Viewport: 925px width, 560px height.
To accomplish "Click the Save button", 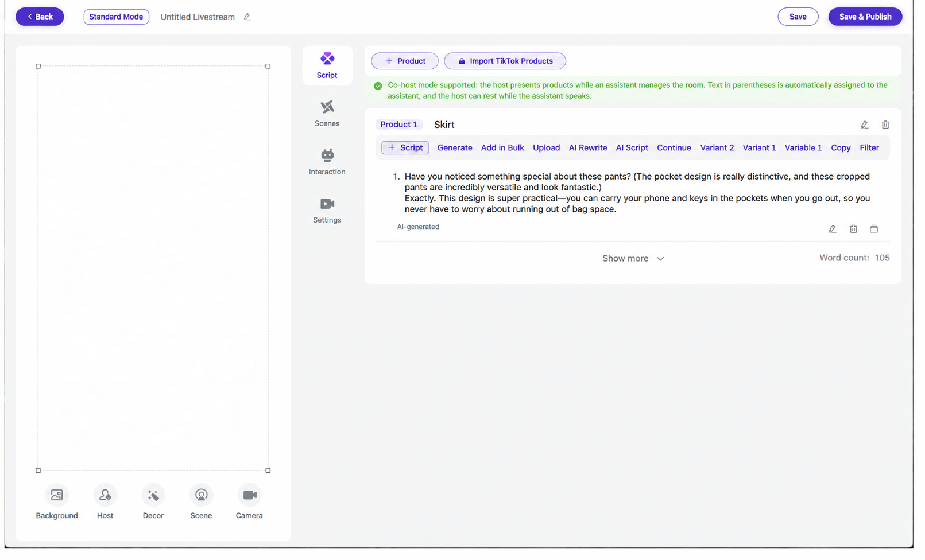I will point(798,17).
